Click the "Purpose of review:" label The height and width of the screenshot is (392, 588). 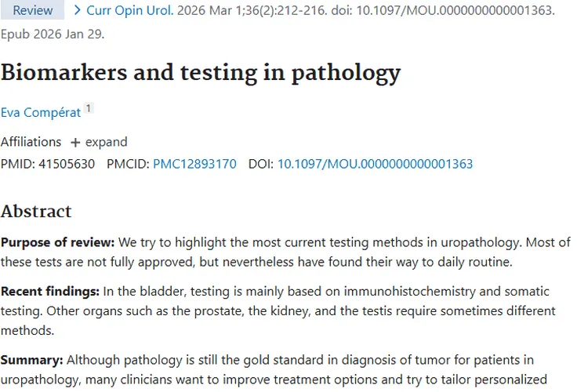[x=58, y=242]
